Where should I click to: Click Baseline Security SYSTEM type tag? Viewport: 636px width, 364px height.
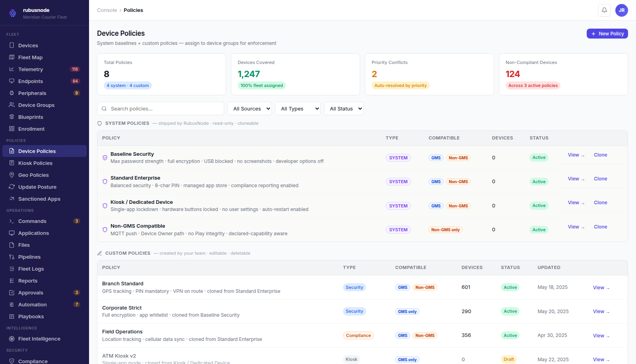tap(398, 158)
